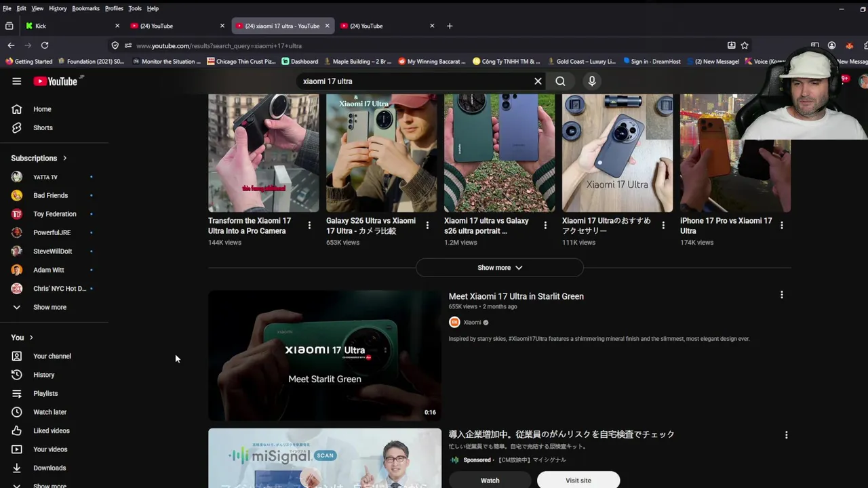868x488 pixels.
Task: Open the Bookmarks menu
Action: coord(85,8)
